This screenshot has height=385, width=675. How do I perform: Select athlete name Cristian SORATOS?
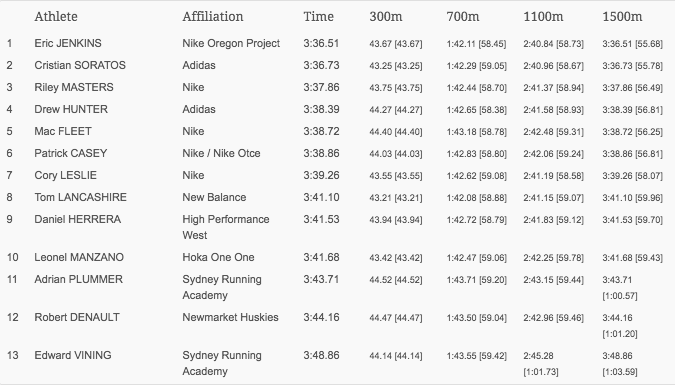80,65
